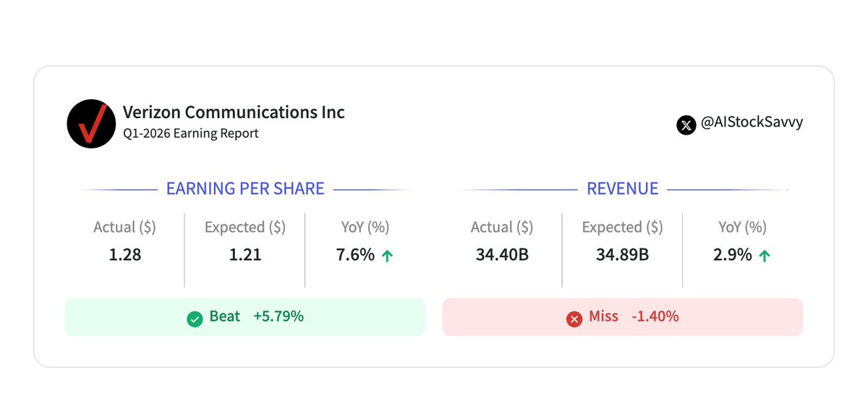Select the Q1-2026 Earning Report subtitle
Screen dimensions: 868x399
point(191,133)
